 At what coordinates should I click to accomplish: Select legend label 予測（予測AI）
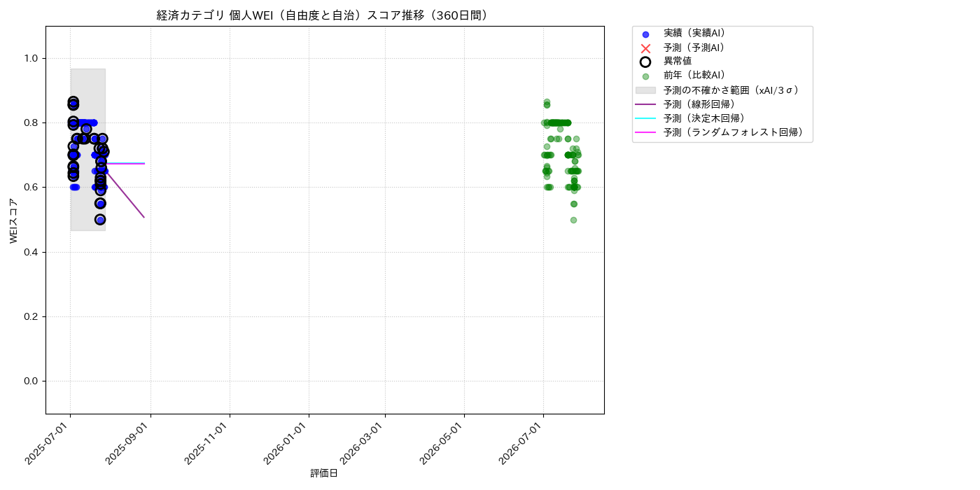(x=696, y=48)
